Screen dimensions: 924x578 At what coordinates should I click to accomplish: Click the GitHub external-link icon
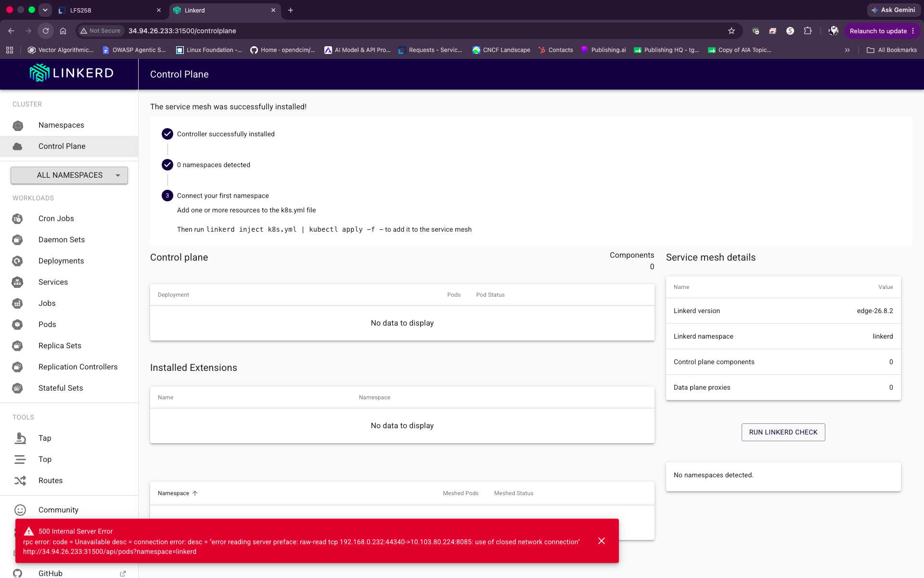[123, 574]
